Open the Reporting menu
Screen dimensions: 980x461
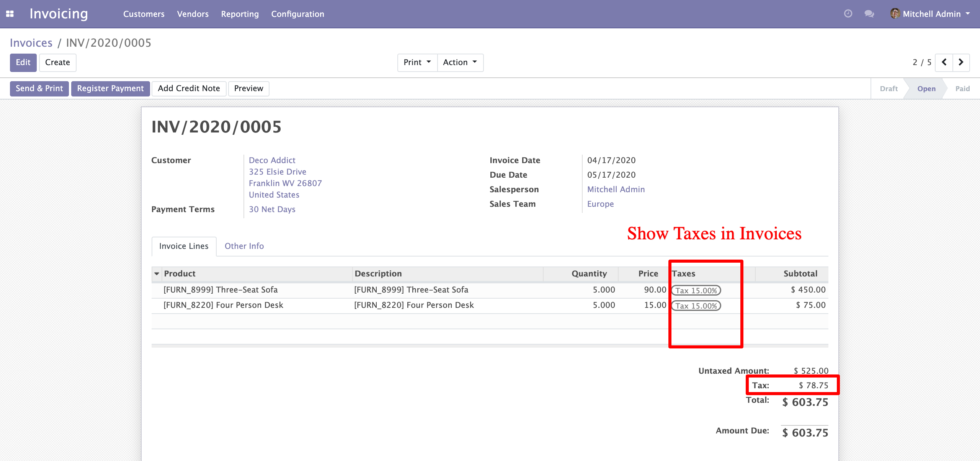tap(240, 14)
